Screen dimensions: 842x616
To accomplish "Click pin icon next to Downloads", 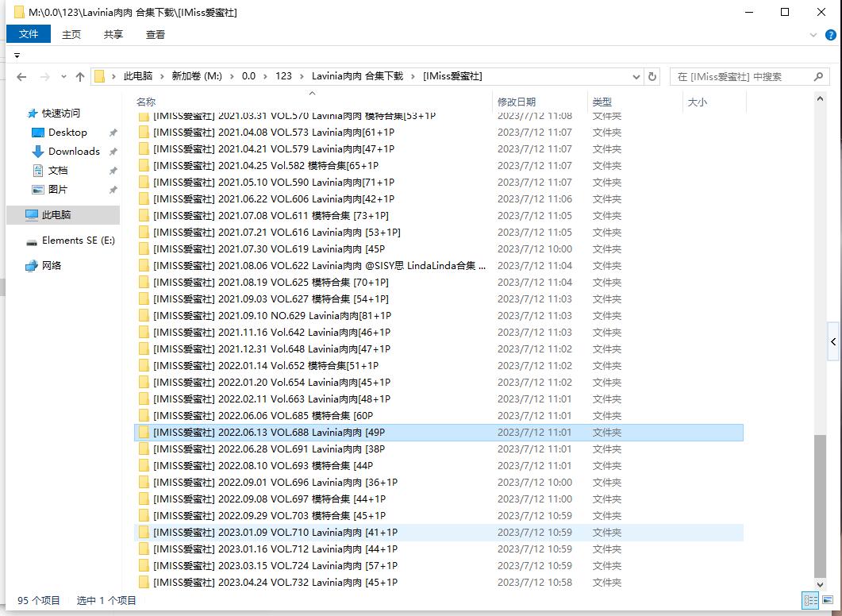I will pos(113,152).
